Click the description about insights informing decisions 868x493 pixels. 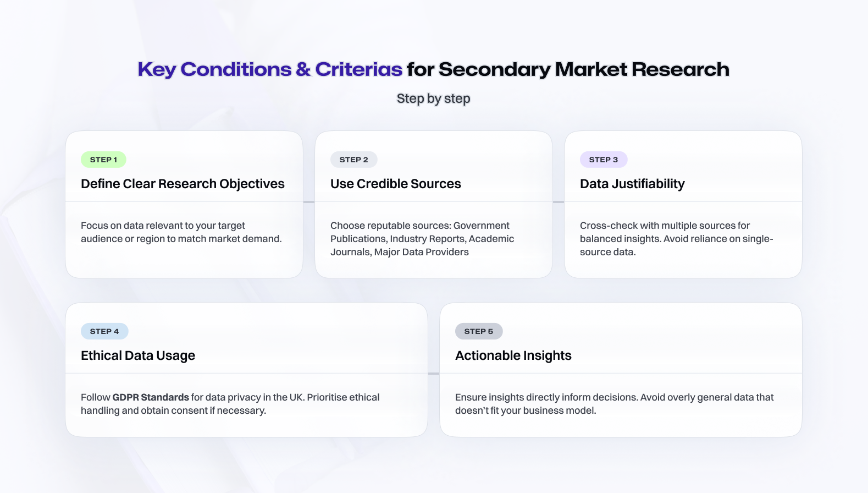[615, 404]
